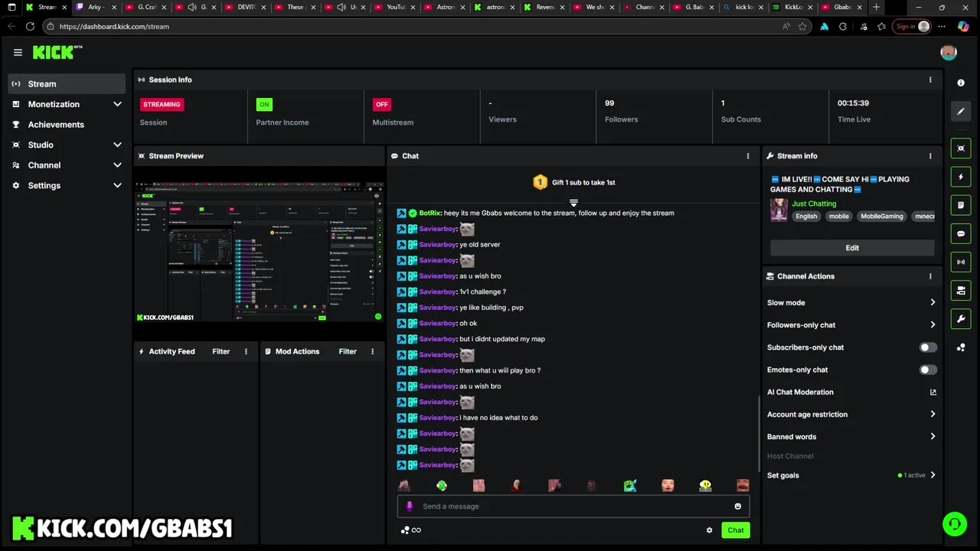
Task: Open chat settings gear icon
Action: [x=709, y=530]
